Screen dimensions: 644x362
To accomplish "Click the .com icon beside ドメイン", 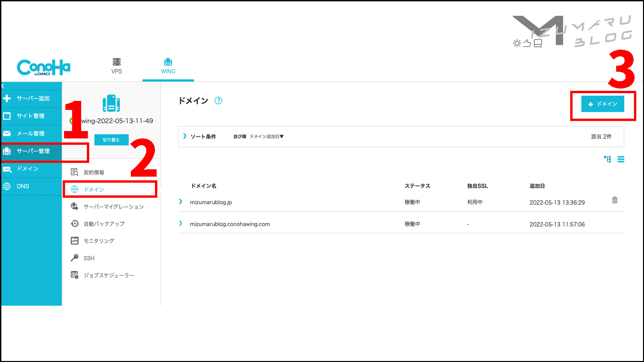I will point(7,169).
